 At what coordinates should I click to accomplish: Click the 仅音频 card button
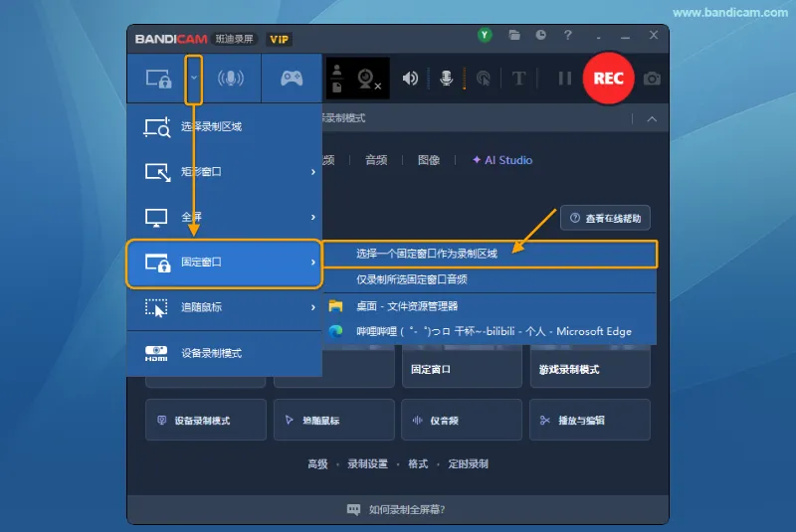[x=462, y=420]
